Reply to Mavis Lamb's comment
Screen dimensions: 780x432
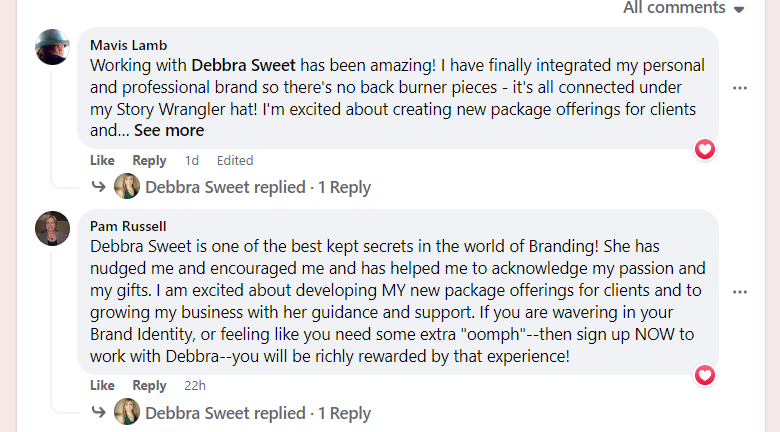tap(149, 160)
